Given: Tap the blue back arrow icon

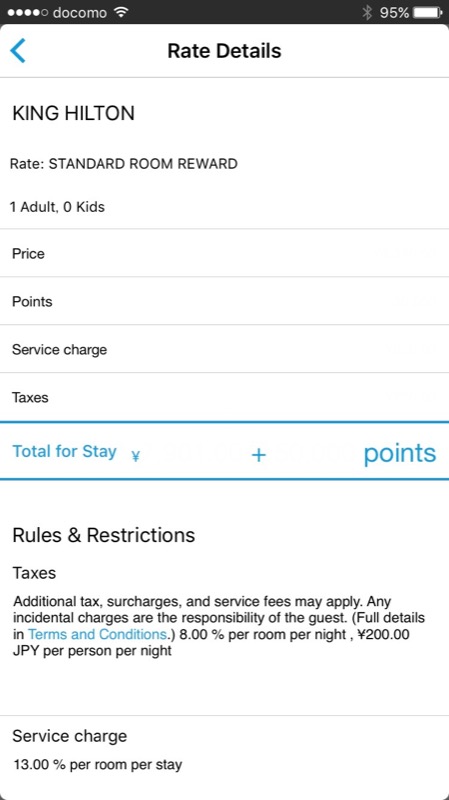Looking at the screenshot, I should tap(18, 51).
